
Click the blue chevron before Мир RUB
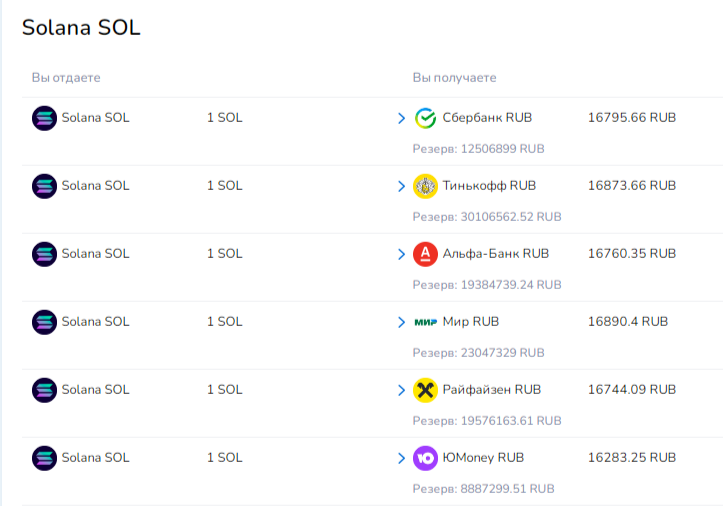[401, 322]
